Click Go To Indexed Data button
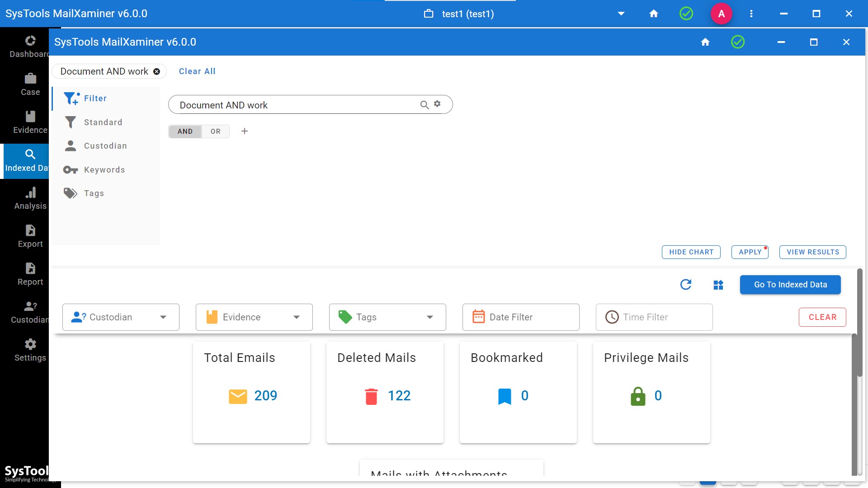 tap(790, 285)
